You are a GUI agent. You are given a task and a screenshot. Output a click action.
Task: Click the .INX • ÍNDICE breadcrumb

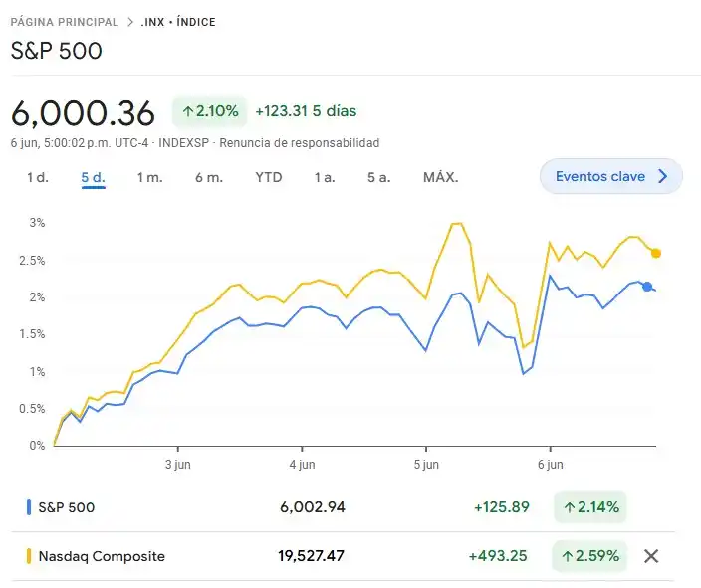[178, 22]
